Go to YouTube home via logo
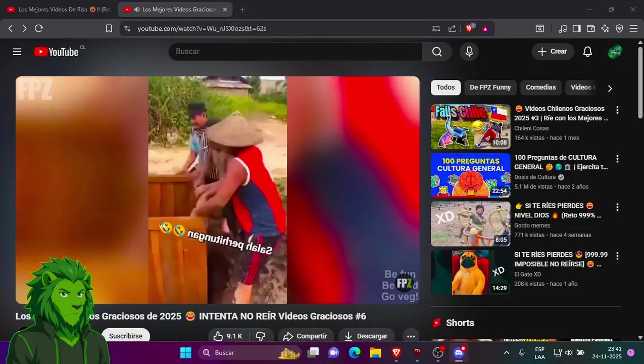This screenshot has height=364, width=644. (x=57, y=52)
